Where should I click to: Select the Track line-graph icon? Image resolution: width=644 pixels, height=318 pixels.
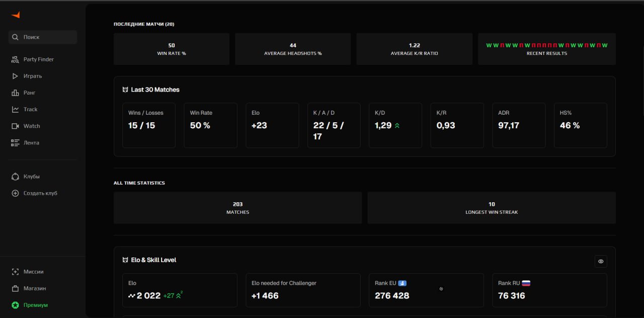pos(14,109)
